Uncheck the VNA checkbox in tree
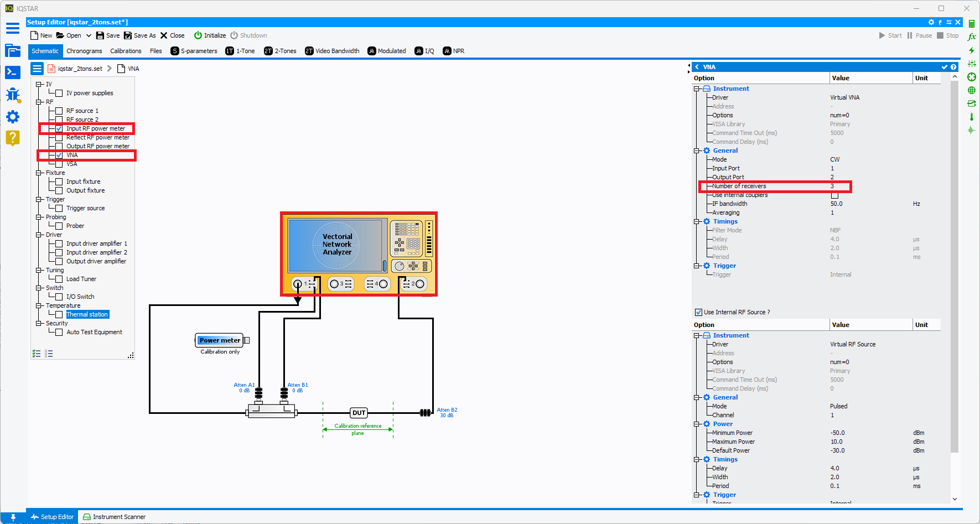Image resolution: width=980 pixels, height=524 pixels. click(59, 155)
